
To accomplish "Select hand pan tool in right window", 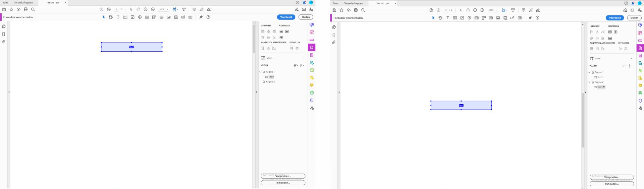I will [468, 10].
